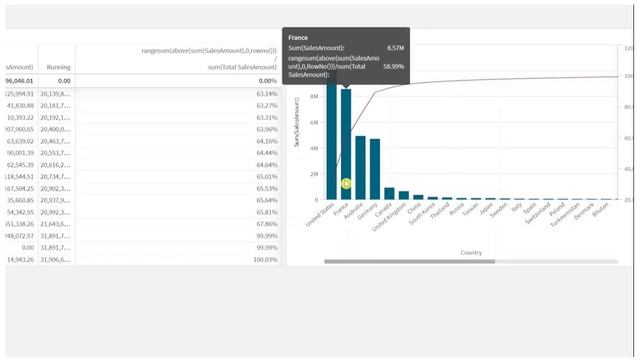Click the 63.27% table cell

tap(267, 106)
